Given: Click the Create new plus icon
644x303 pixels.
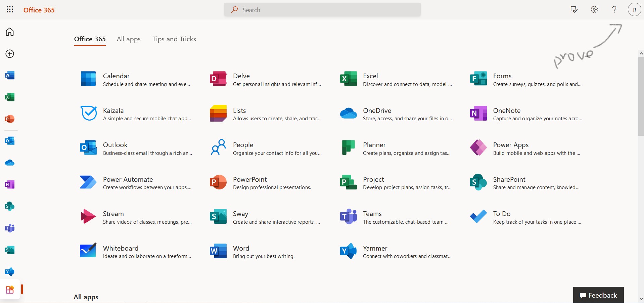Looking at the screenshot, I should [10, 54].
